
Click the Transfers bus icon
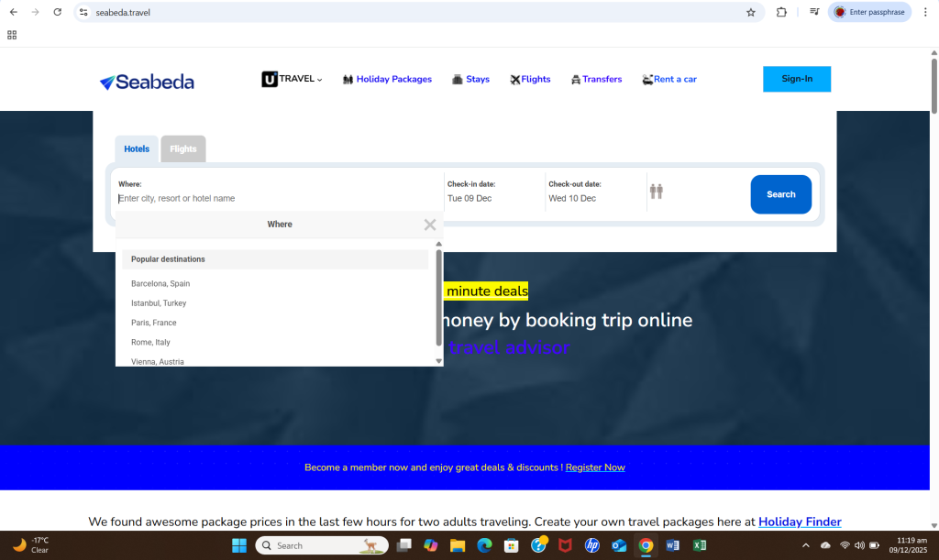[575, 79]
